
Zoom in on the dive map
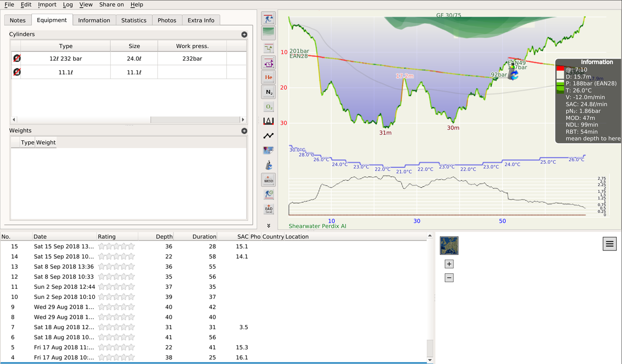(x=449, y=264)
